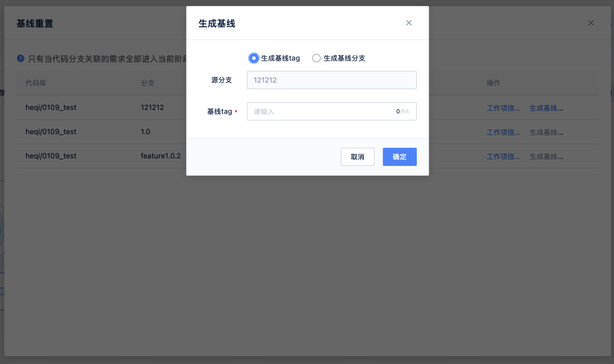This screenshot has height=364, width=614.
Task: Click the 取消 button
Action: [358, 157]
